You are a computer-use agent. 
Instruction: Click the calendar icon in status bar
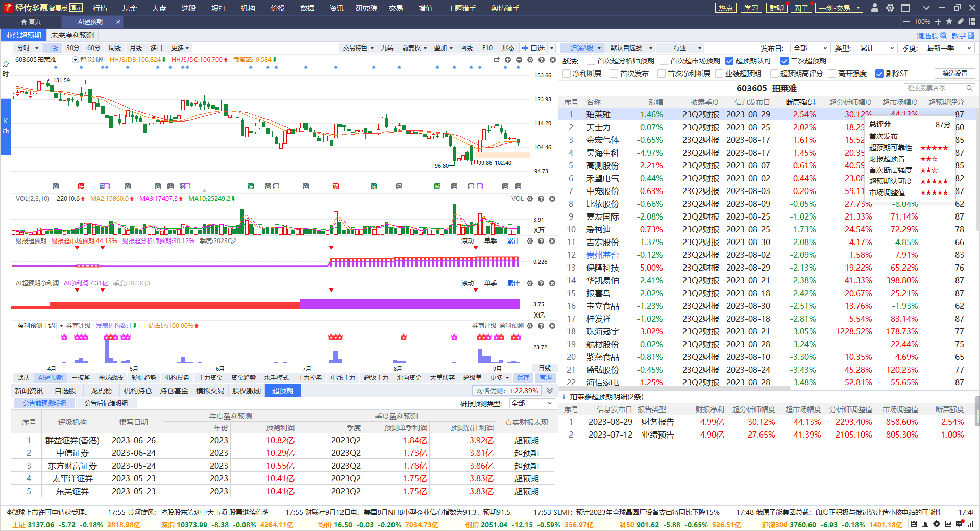tap(914, 524)
